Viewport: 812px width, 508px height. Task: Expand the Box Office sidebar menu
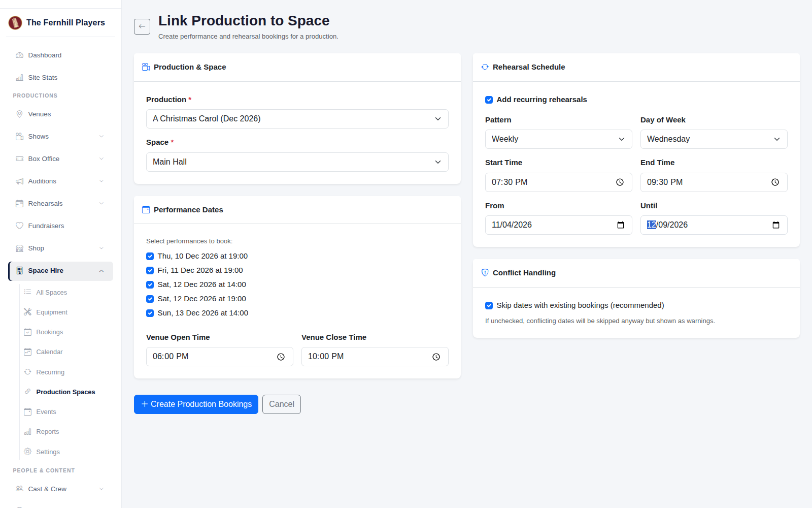(60, 159)
